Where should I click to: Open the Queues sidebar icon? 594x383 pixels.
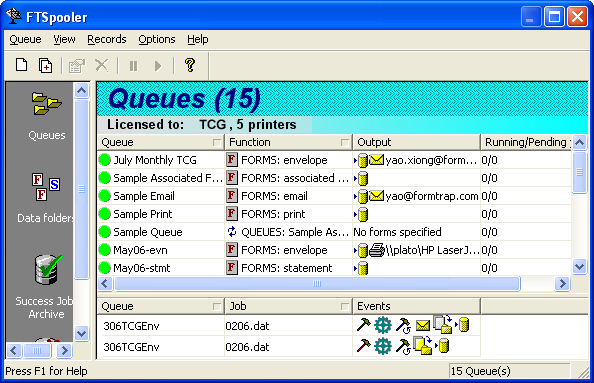(x=47, y=103)
